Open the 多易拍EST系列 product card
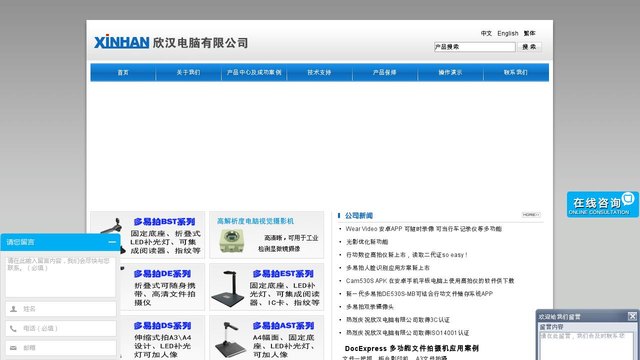 pos(267,287)
